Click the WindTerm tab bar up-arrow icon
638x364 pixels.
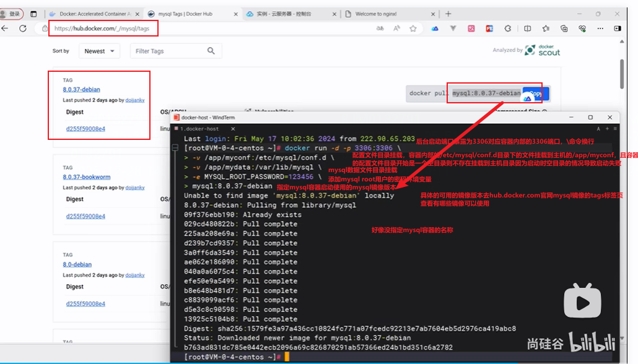point(598,129)
